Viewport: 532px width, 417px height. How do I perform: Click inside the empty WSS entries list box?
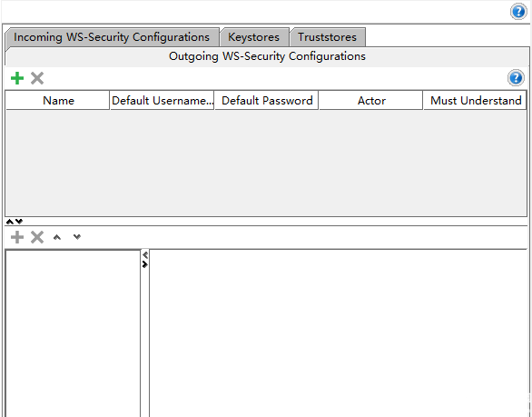73,333
